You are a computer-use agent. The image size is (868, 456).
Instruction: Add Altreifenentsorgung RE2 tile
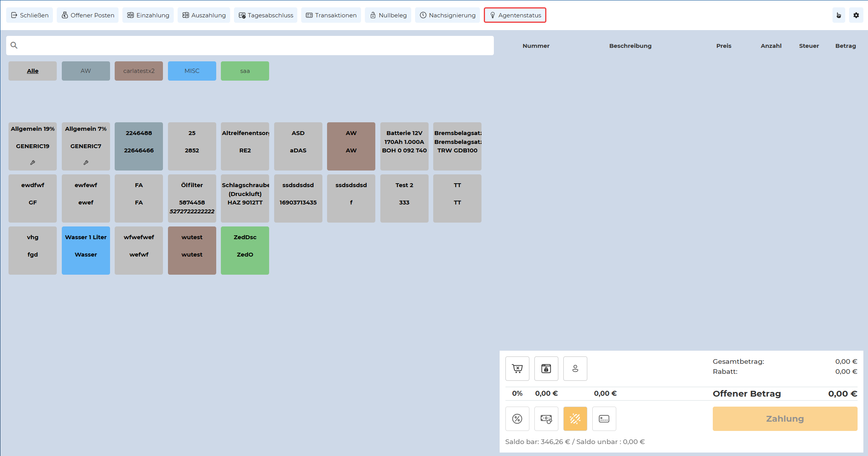point(245,146)
